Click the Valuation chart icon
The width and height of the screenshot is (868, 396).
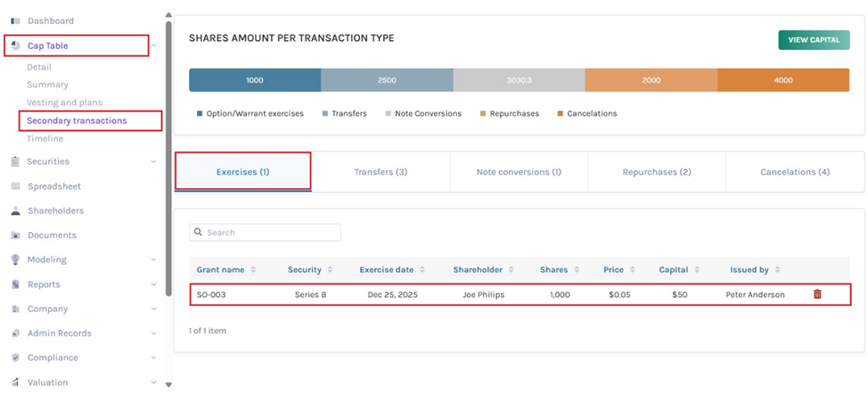click(x=15, y=382)
